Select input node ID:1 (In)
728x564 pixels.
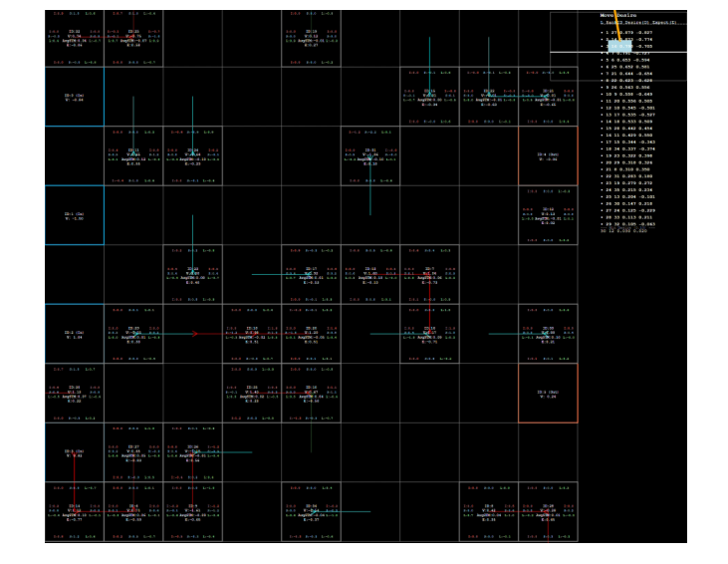74,215
